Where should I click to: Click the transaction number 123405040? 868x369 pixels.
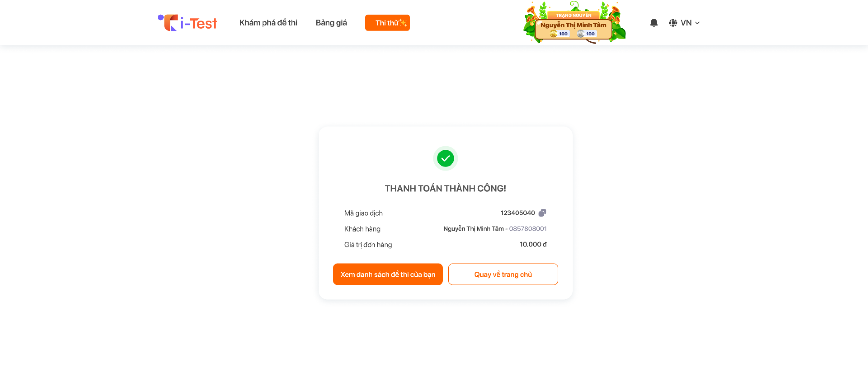click(x=518, y=213)
